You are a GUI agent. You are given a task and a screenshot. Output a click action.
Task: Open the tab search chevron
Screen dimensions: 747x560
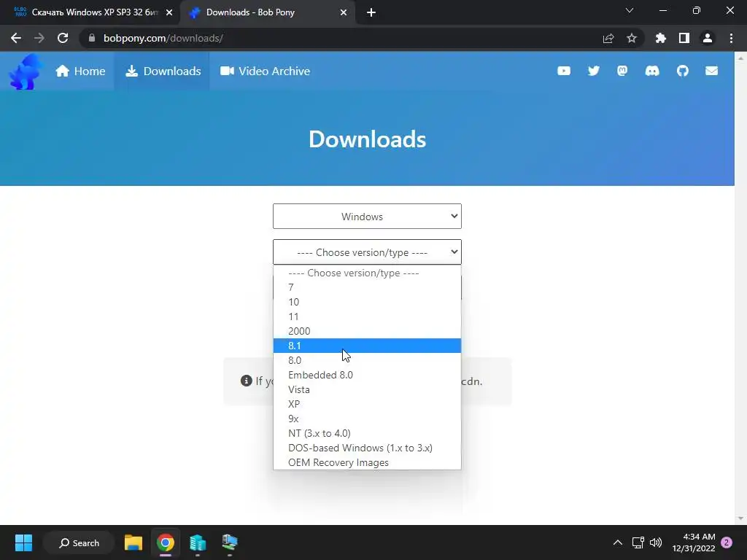(630, 10)
